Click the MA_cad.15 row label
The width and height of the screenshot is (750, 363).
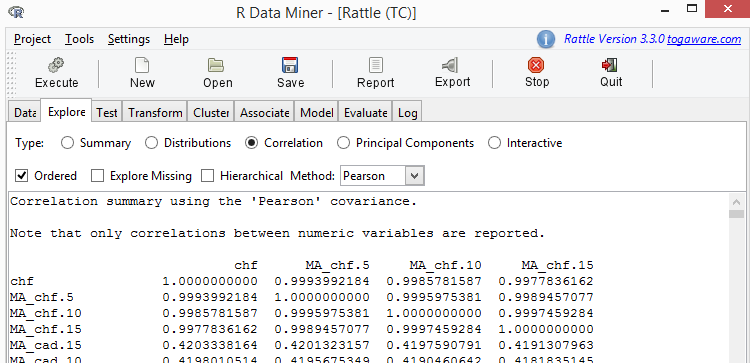click(x=45, y=345)
